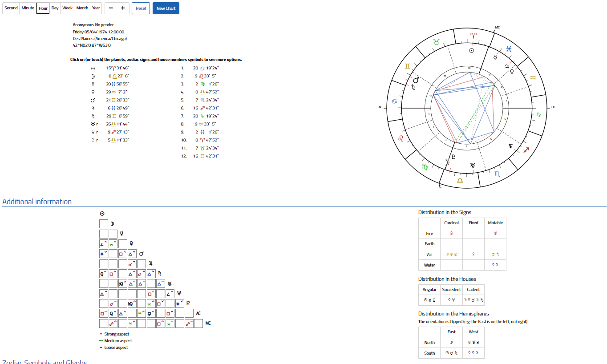Select the Cancer sign on chart wheel
Screen dimensions: 607x364
coord(394,101)
